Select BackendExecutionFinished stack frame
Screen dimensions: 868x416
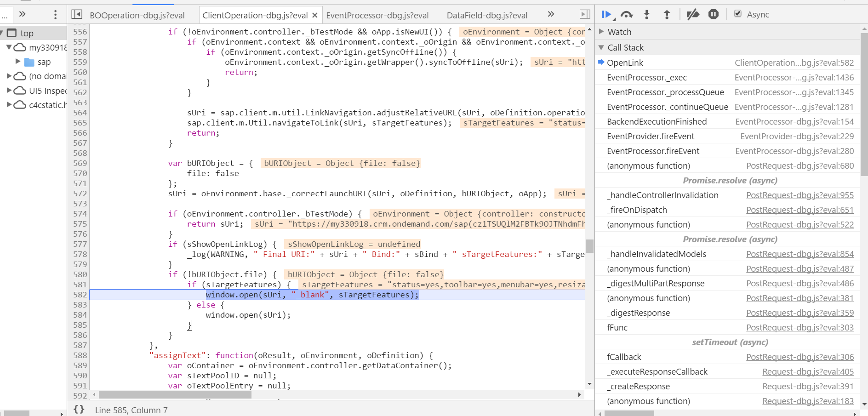[727, 122]
